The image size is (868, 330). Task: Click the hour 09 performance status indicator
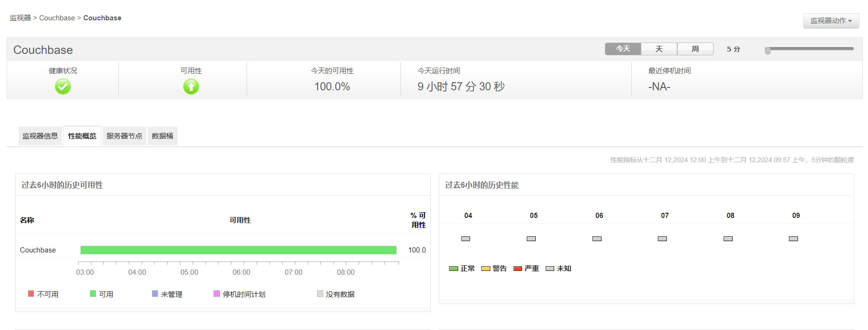click(x=793, y=239)
